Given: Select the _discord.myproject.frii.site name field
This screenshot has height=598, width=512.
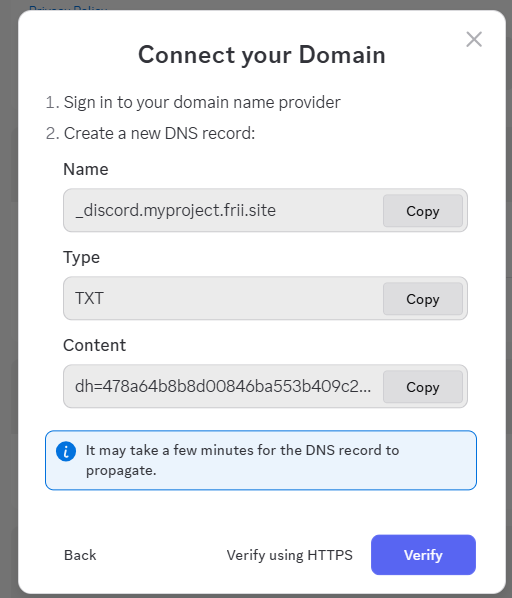Looking at the screenshot, I should 223,210.
